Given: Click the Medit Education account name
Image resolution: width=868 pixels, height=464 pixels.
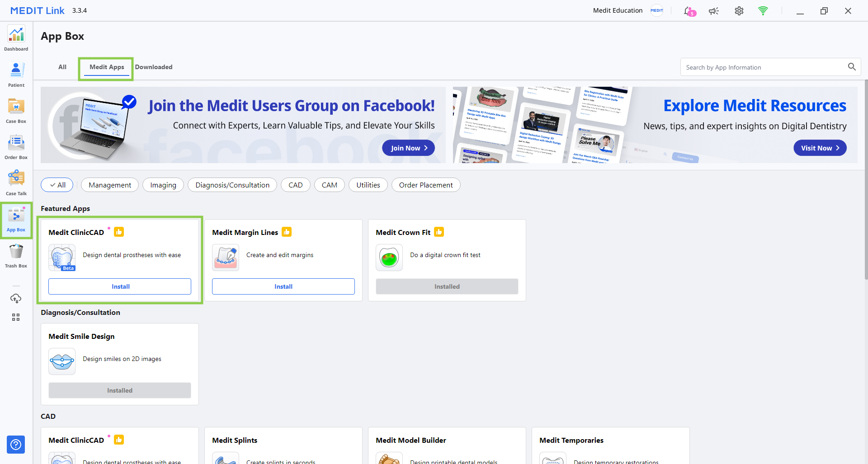Looking at the screenshot, I should 618,10.
